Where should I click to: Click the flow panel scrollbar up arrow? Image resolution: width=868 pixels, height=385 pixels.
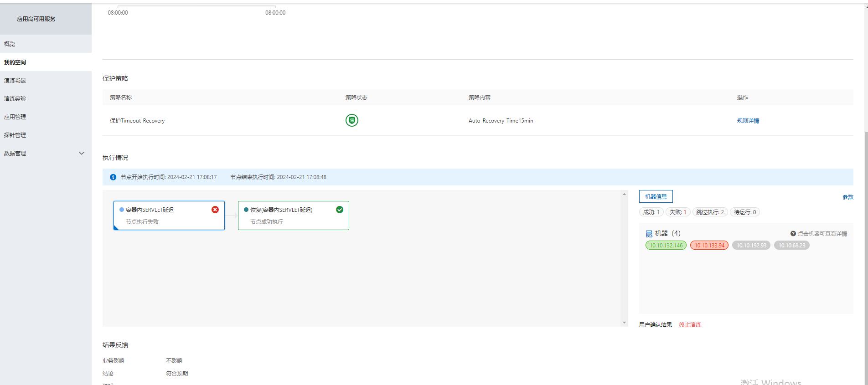coord(624,194)
